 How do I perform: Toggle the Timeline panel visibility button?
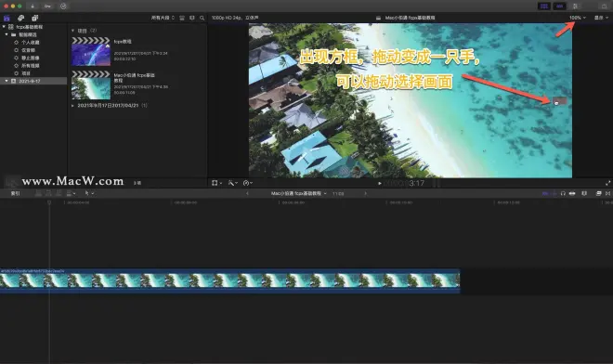(560, 6)
